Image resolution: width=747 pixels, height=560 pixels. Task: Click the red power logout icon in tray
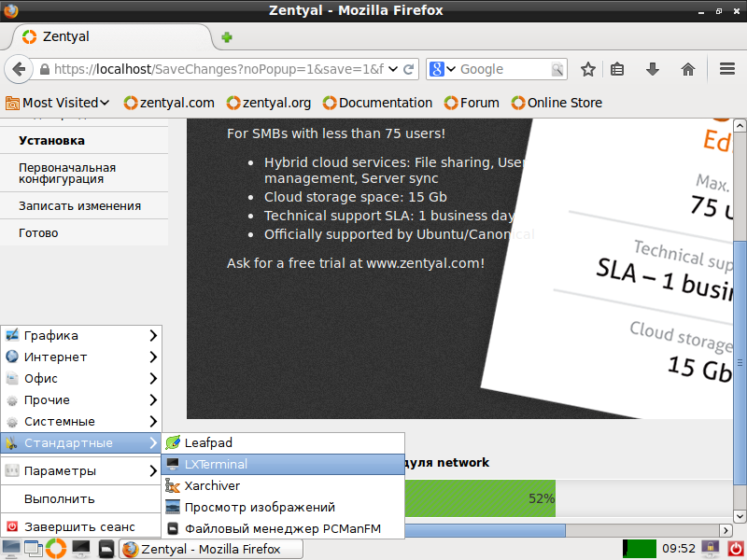[736, 549]
